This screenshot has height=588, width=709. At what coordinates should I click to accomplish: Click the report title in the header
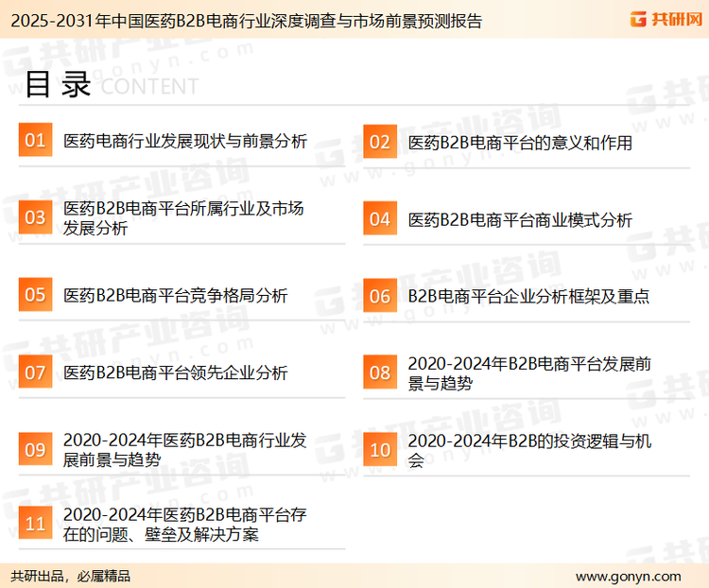(x=247, y=21)
